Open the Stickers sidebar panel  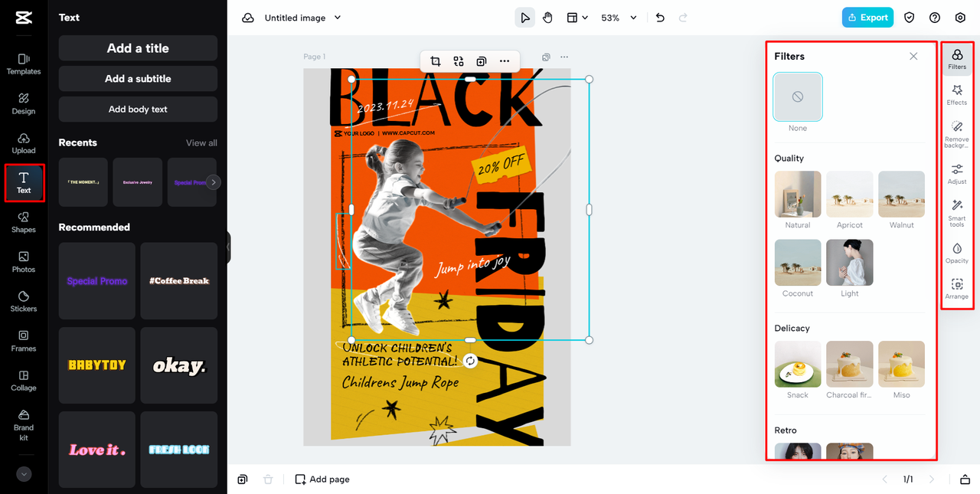[24, 302]
